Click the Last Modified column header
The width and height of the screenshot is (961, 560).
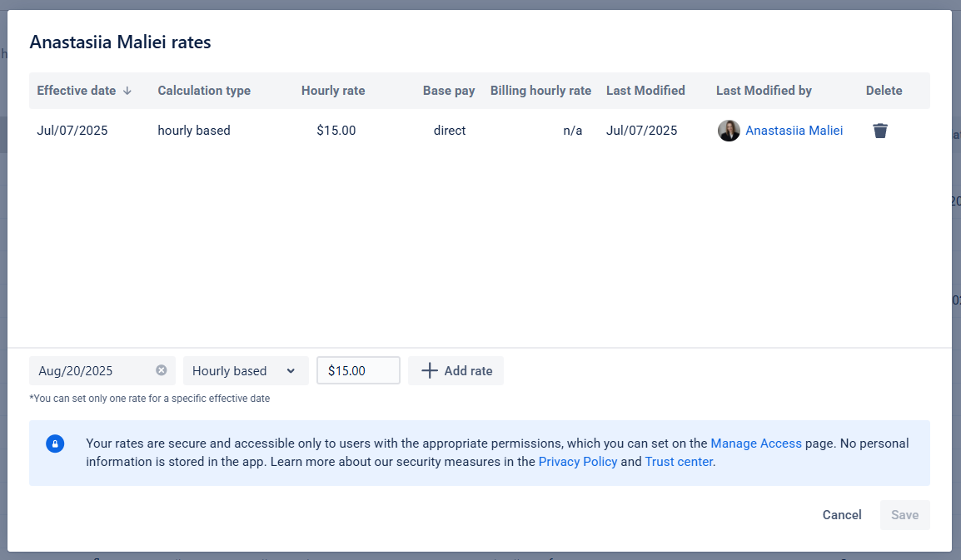tap(645, 91)
